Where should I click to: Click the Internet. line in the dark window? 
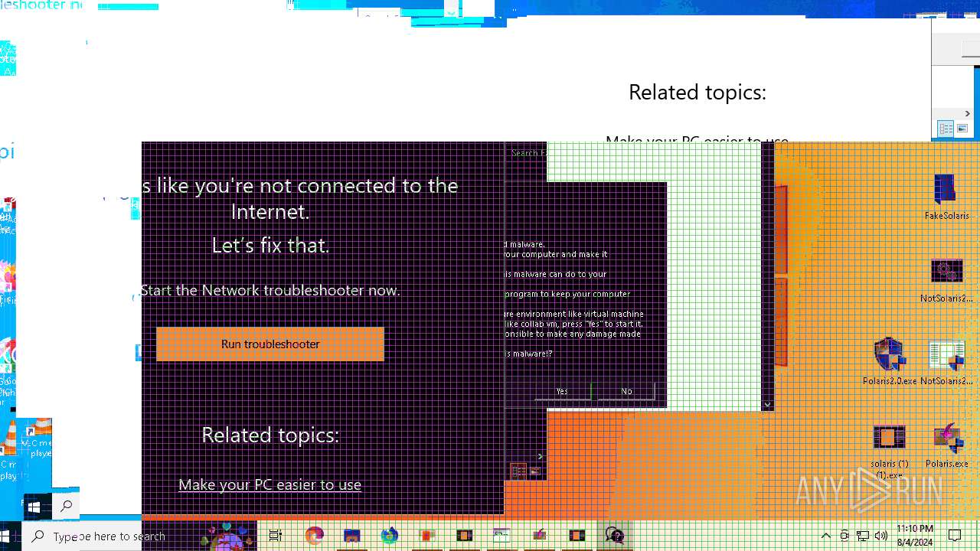point(270,211)
